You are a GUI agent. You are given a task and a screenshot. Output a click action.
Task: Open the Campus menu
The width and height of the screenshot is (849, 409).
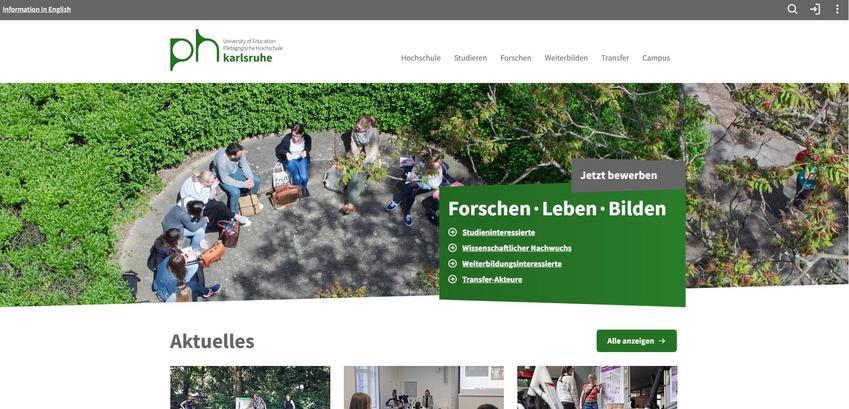point(656,58)
